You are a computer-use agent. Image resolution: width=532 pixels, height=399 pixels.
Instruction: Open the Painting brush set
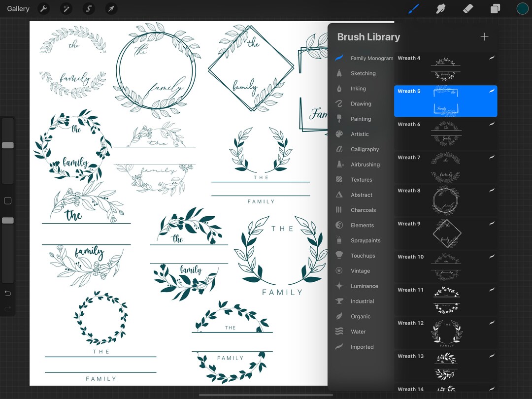(x=364, y=119)
